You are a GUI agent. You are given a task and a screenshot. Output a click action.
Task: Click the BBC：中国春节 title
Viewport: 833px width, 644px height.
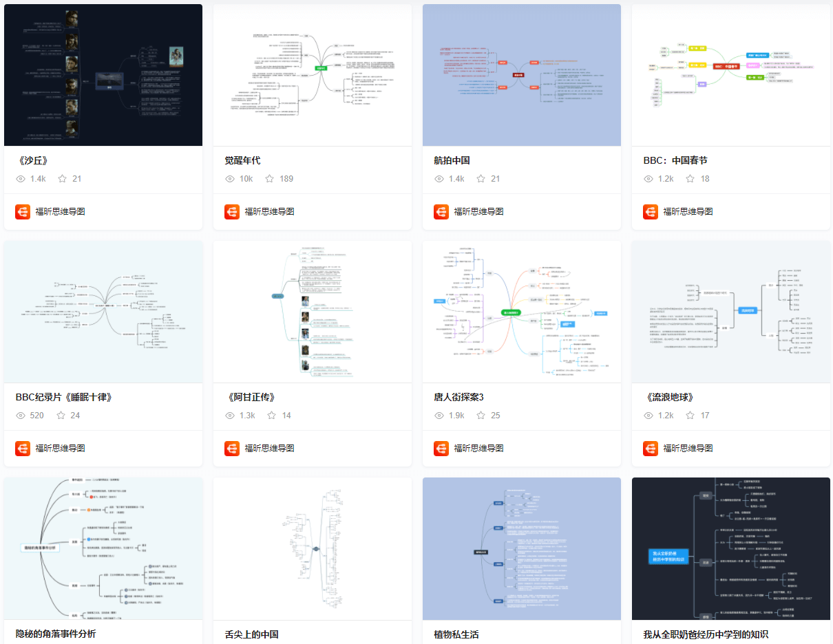(675, 160)
